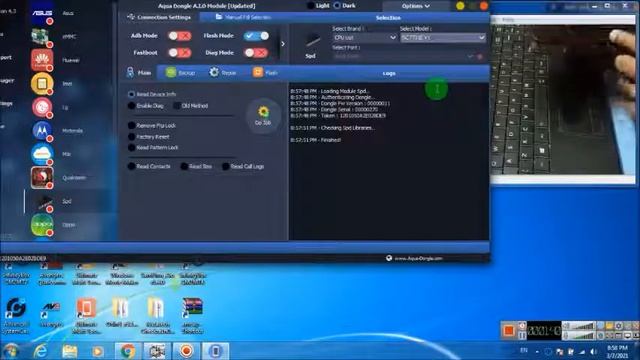Viewport: 640px width, 360px height.
Task: Open the Options dropdown menu
Action: coord(416,6)
